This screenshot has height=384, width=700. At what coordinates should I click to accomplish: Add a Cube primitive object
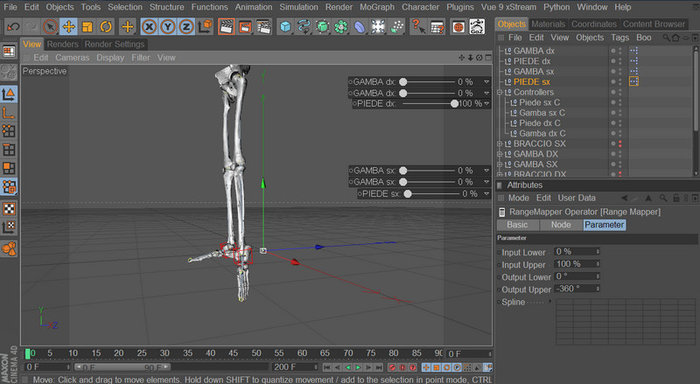click(285, 27)
